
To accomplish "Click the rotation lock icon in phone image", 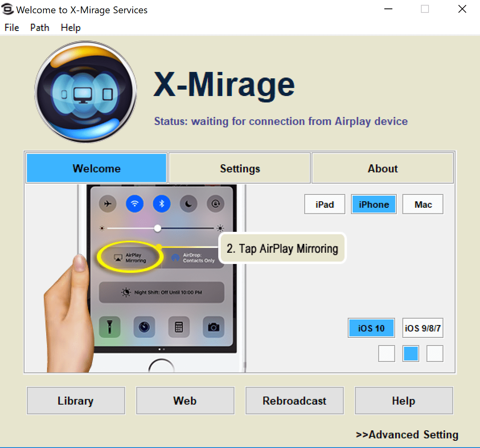I will pyautogui.click(x=215, y=203).
